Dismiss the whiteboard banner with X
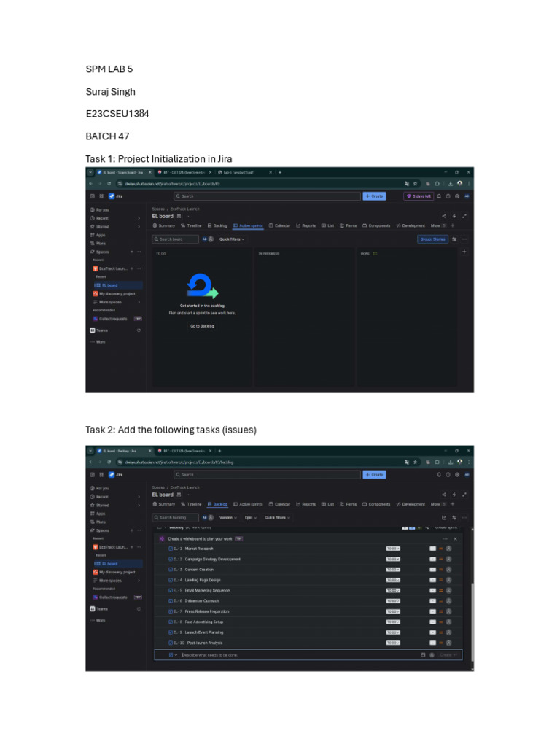Screen dimensions: 560x747 pyautogui.click(x=455, y=539)
